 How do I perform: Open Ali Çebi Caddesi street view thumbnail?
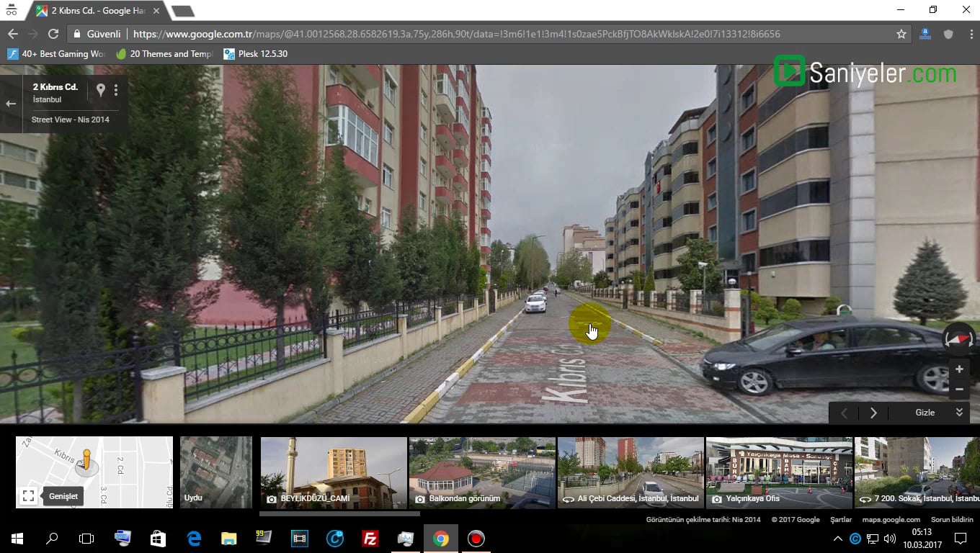click(631, 472)
